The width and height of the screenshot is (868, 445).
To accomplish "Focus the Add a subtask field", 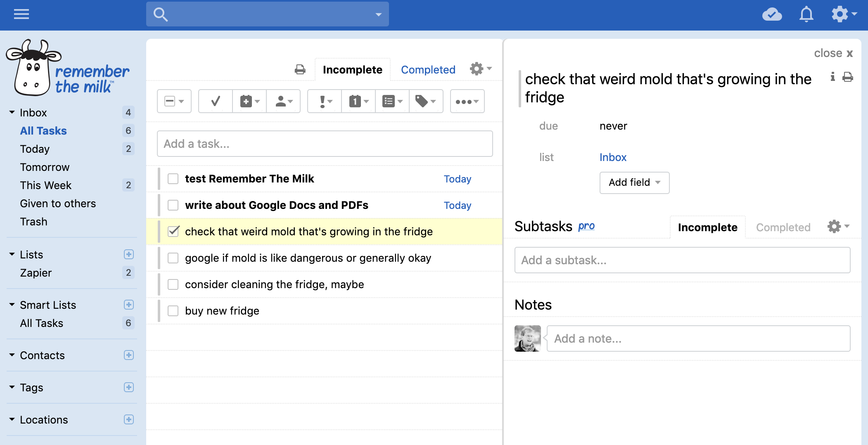I will [x=682, y=260].
